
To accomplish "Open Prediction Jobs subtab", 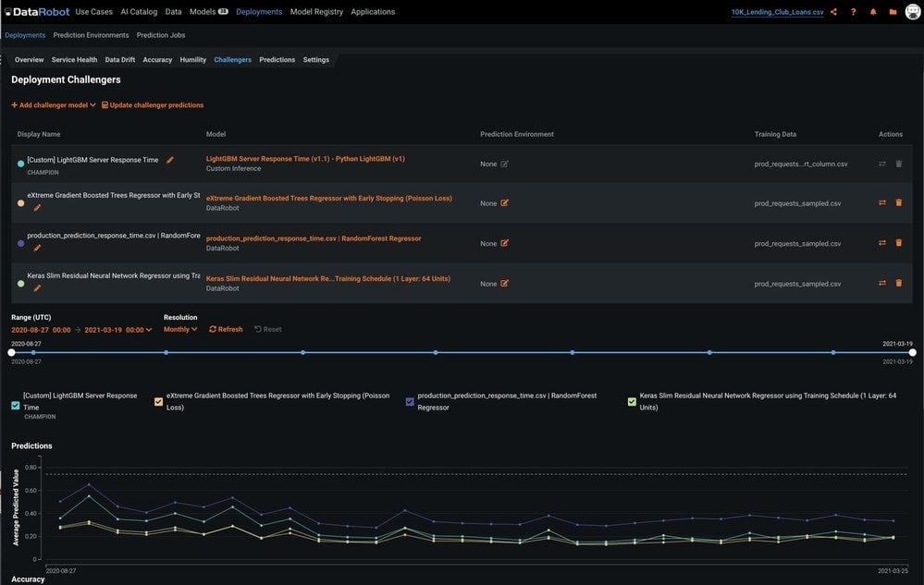I will click(x=161, y=35).
